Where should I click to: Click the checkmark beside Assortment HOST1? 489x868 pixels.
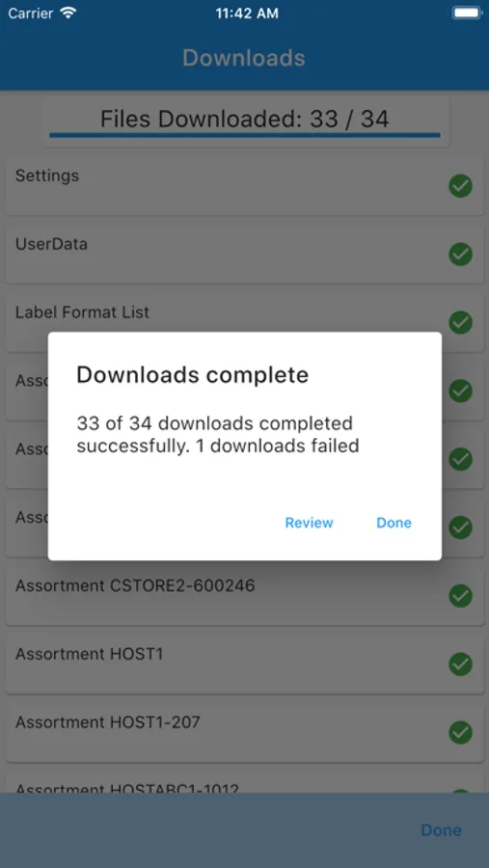[460, 664]
